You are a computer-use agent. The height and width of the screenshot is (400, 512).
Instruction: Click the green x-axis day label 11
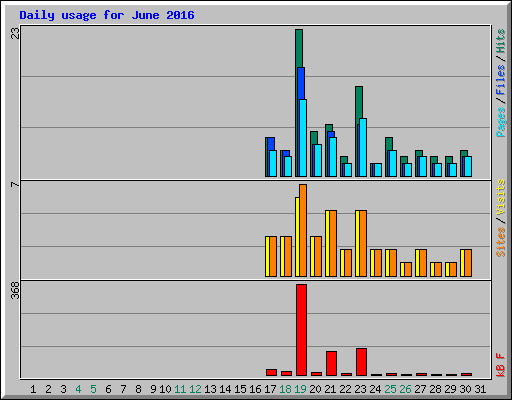(180, 389)
